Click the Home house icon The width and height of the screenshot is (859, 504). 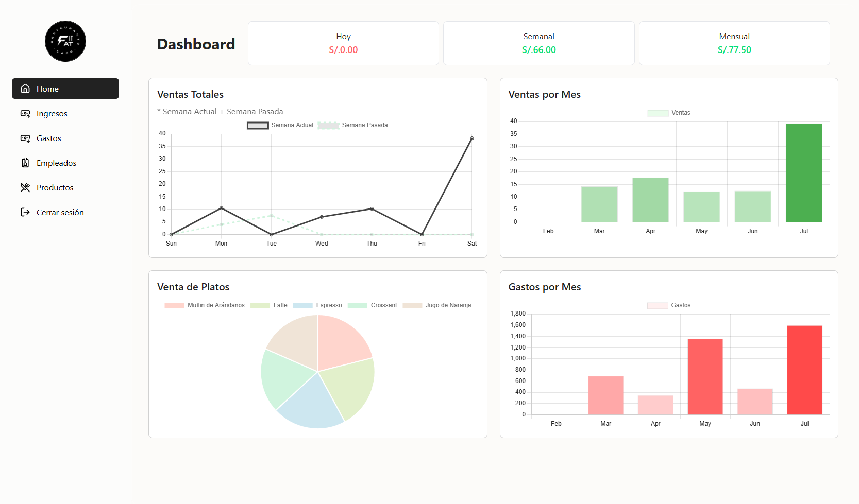click(x=25, y=89)
